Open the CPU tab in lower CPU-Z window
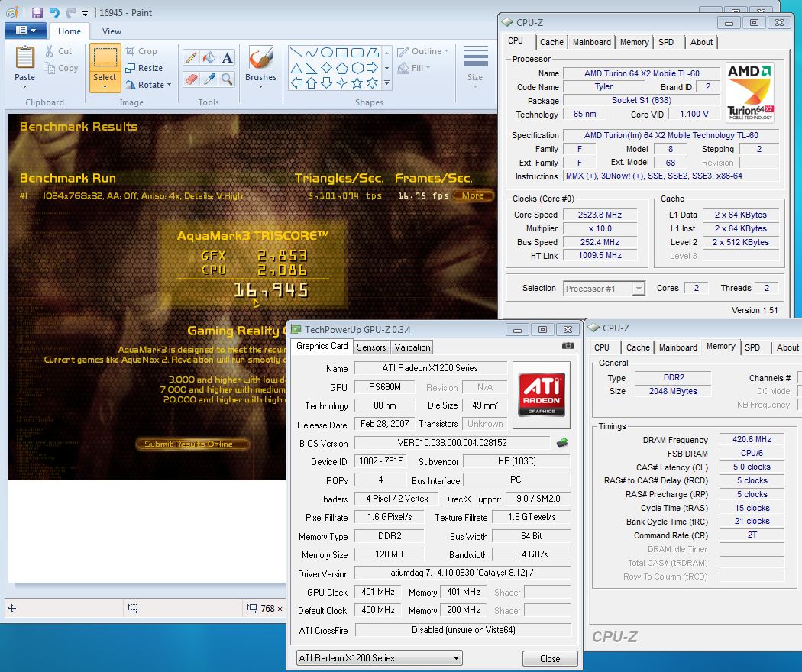The image size is (802, 672). pyautogui.click(x=602, y=347)
